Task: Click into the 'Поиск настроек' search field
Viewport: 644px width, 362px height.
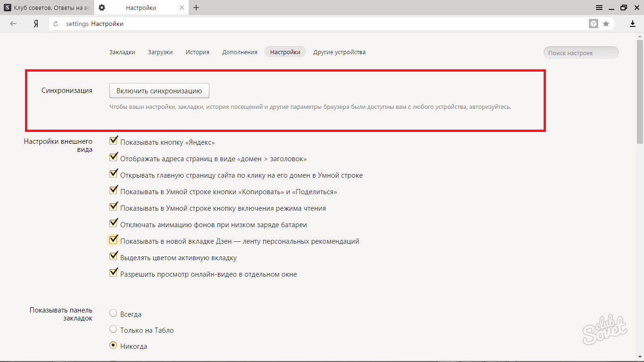Action: coord(581,53)
